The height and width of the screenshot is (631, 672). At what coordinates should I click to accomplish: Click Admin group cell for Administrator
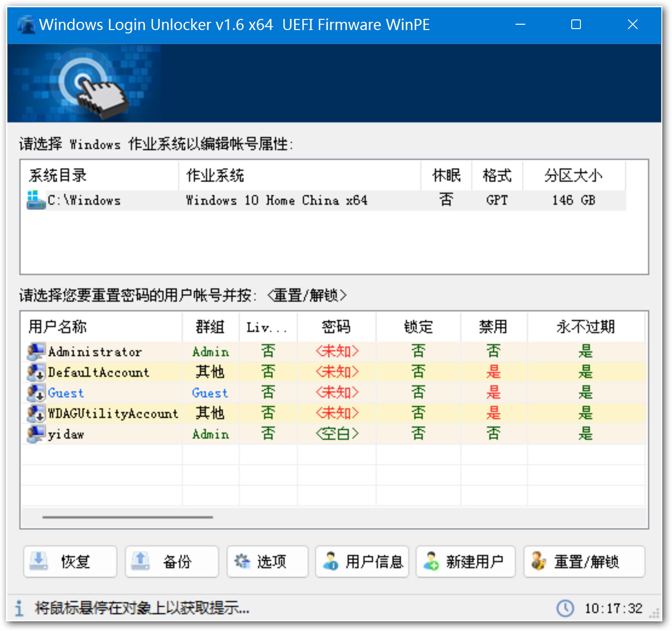click(x=211, y=352)
